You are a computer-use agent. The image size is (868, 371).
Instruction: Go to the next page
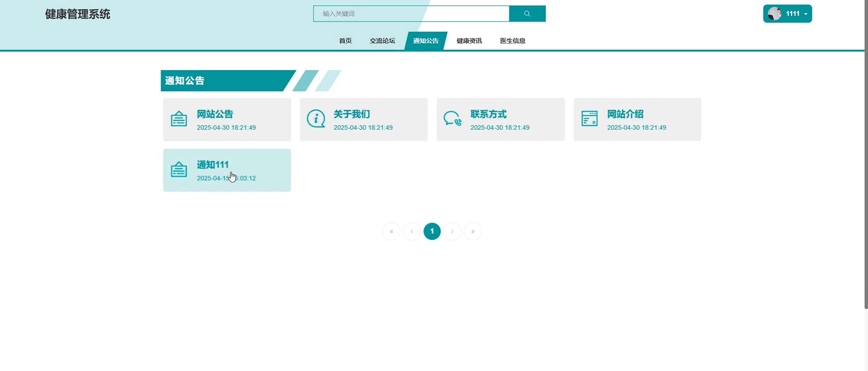452,231
